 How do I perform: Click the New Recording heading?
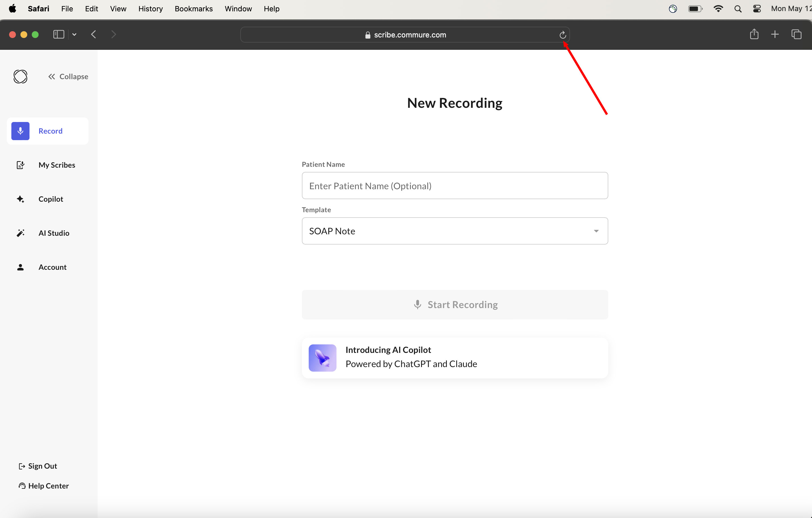[x=455, y=103]
